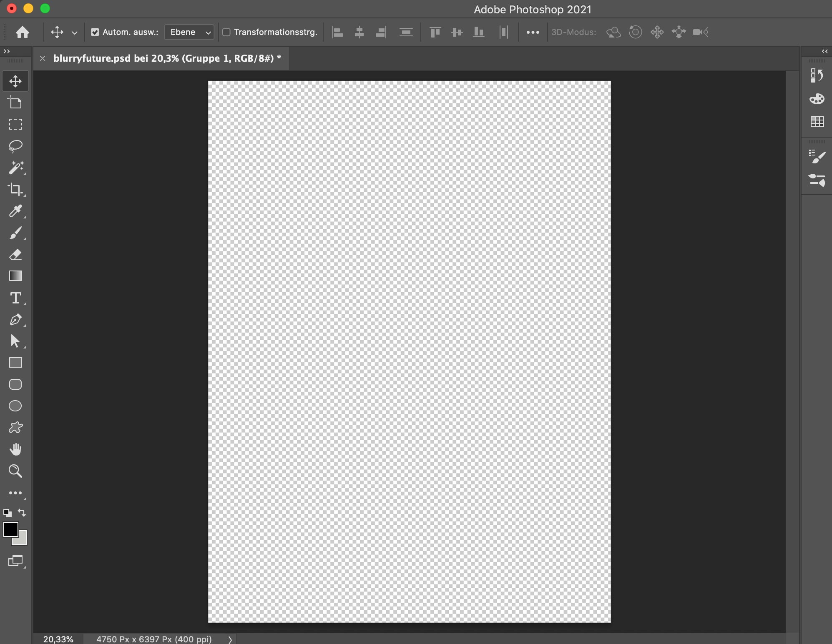Select the Eyedropper tool

pos(15,211)
